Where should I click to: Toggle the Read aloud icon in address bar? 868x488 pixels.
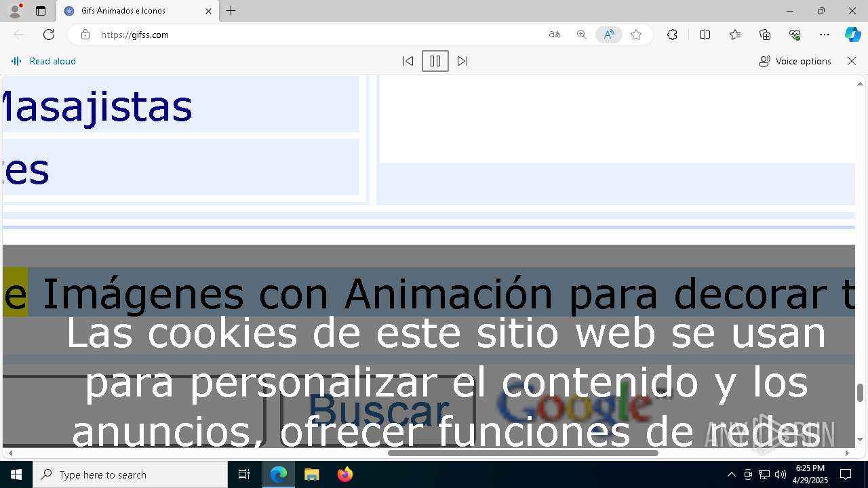click(609, 35)
